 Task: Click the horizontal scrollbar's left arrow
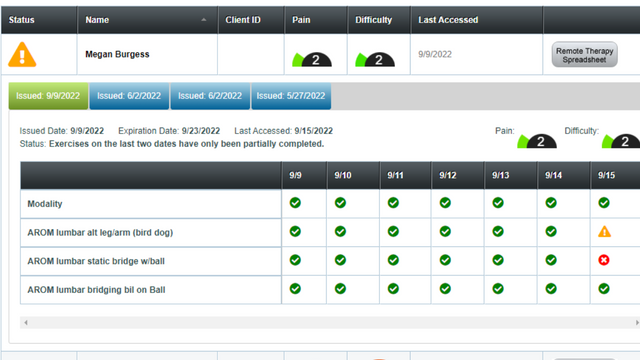pos(26,322)
